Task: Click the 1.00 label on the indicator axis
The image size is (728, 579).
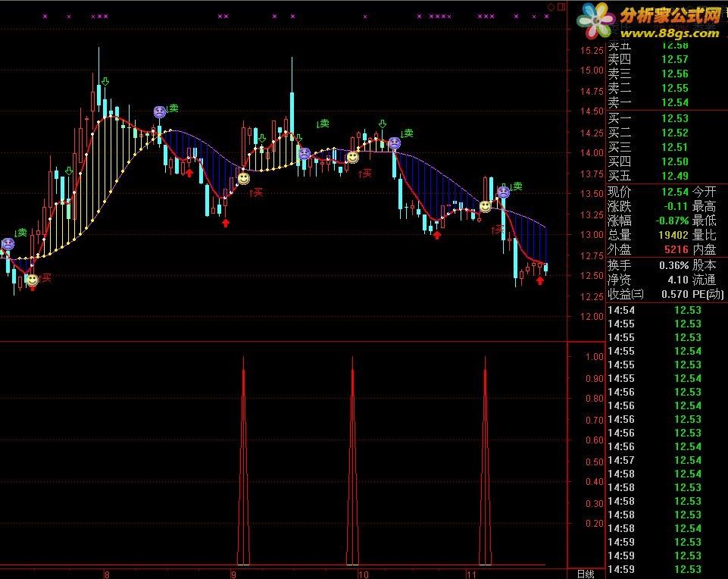Action: (x=595, y=357)
